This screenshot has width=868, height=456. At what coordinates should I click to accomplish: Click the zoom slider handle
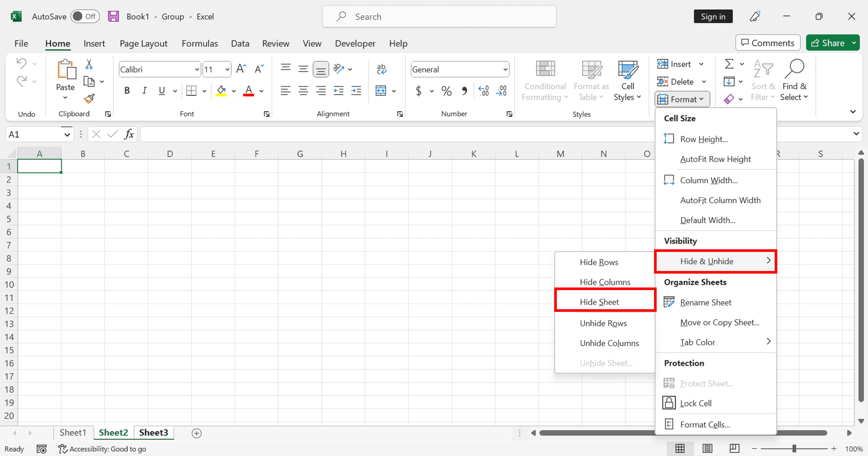[794, 449]
